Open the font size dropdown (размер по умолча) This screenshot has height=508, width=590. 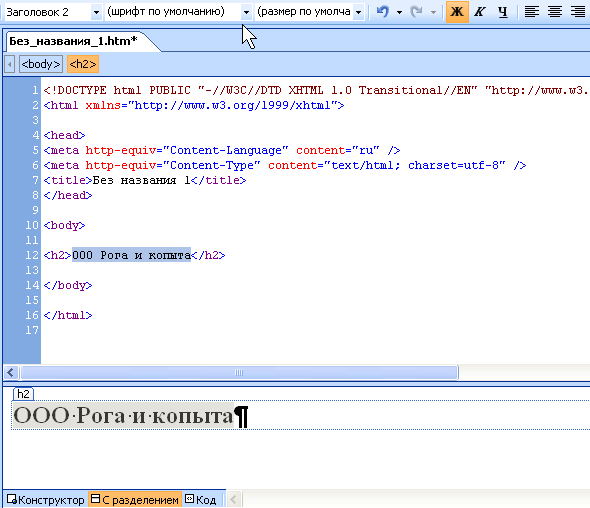(x=359, y=12)
